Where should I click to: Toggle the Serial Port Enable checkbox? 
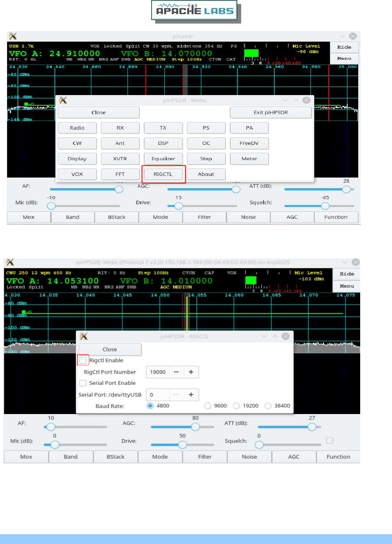coord(83,383)
